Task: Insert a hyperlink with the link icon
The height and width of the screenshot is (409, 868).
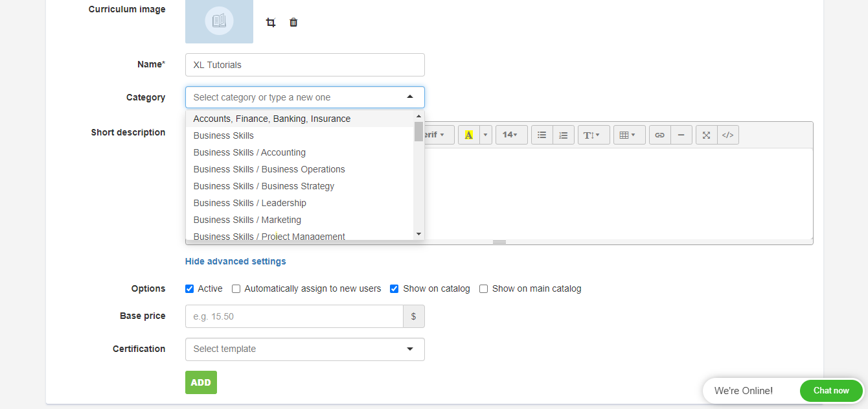Action: [659, 135]
